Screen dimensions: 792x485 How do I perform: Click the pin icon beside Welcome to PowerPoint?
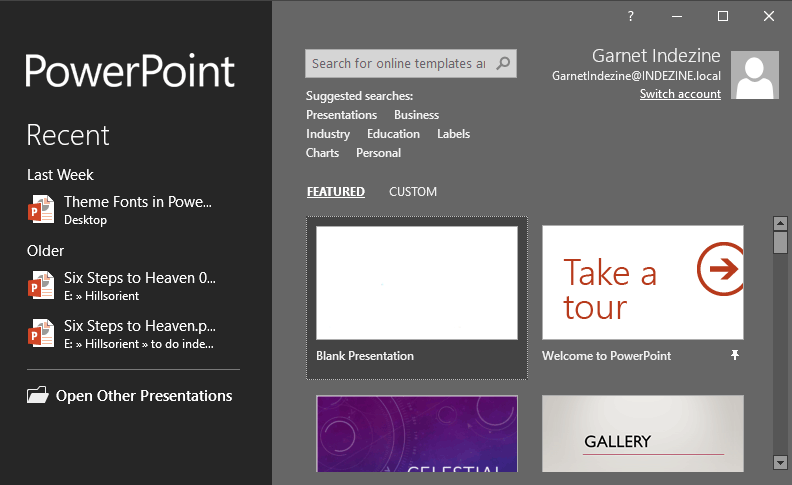point(735,355)
